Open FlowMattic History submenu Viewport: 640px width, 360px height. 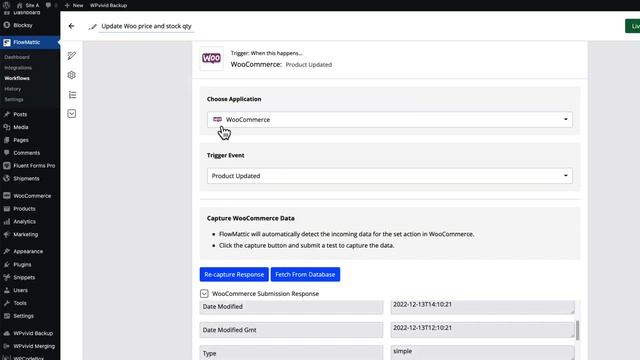pos(13,89)
